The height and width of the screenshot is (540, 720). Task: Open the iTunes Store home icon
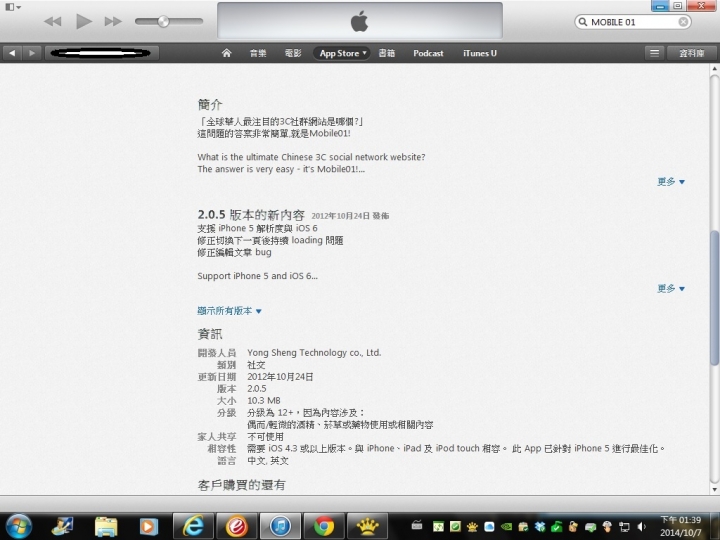coord(226,53)
